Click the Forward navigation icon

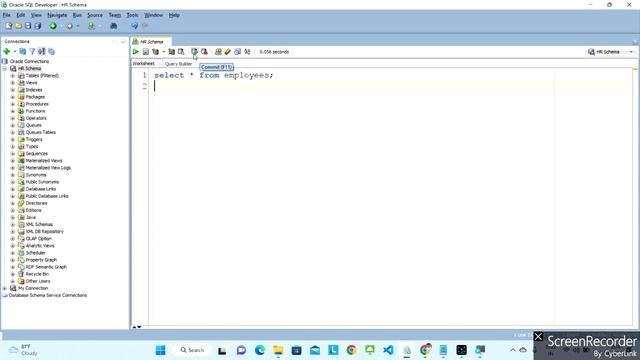[70, 26]
